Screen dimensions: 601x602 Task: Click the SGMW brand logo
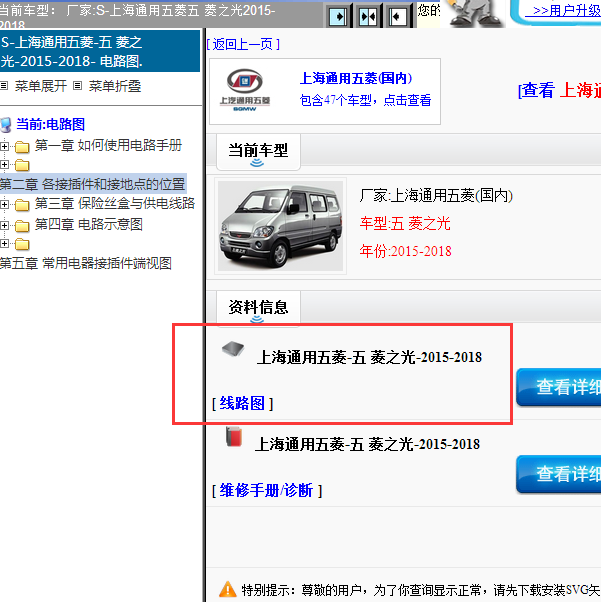[245, 90]
